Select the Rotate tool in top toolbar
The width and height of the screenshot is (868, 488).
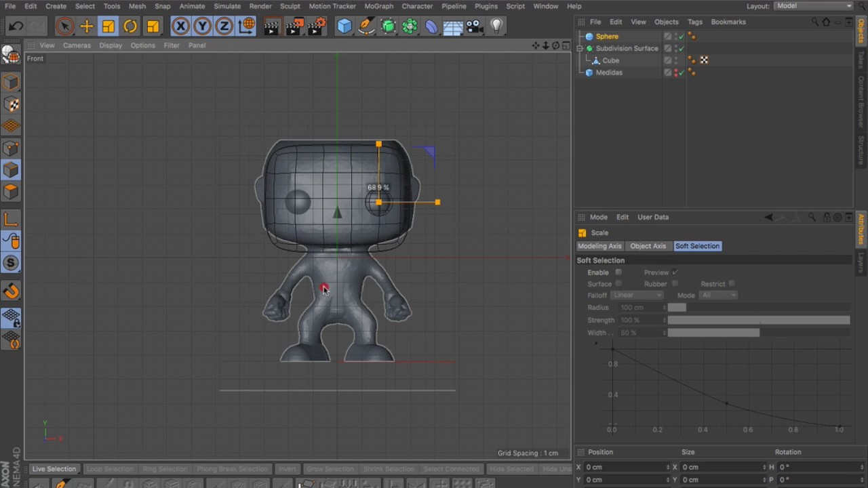pos(130,26)
